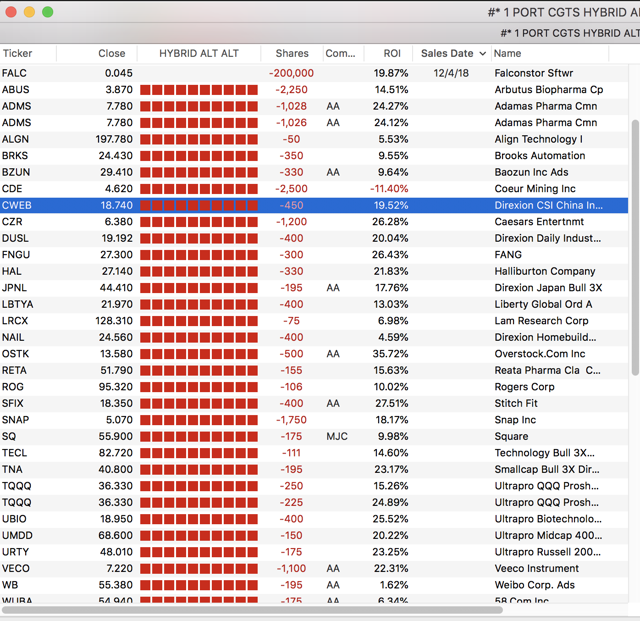640x621 pixels.
Task: Select the BZUN ticker cell
Action: [x=16, y=172]
